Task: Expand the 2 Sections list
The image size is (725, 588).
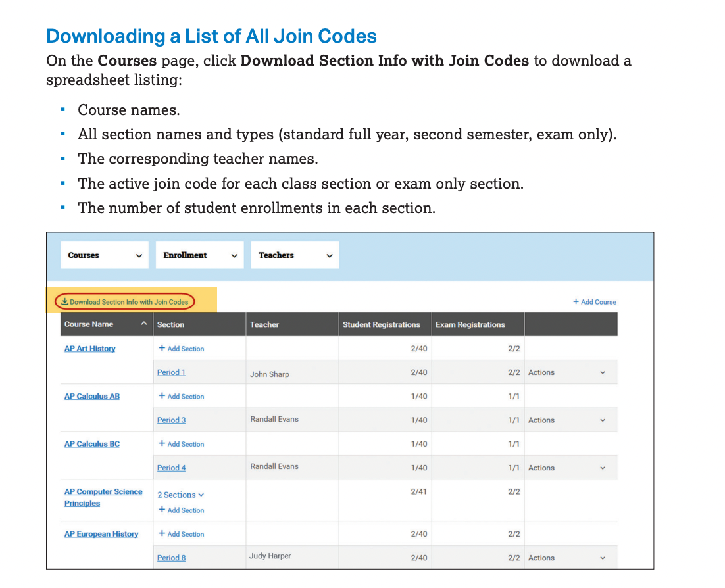Action: pos(181,495)
